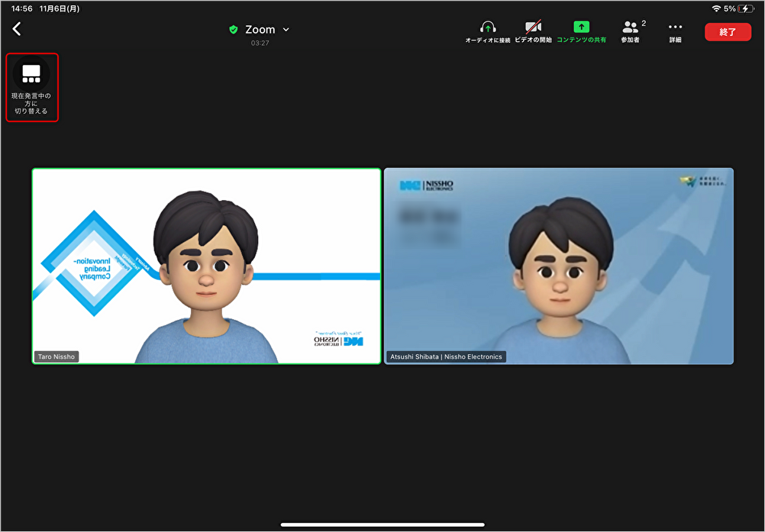Viewport: 765px width, 532px height.
Task: Switch to active speaker view
Action: click(x=32, y=87)
